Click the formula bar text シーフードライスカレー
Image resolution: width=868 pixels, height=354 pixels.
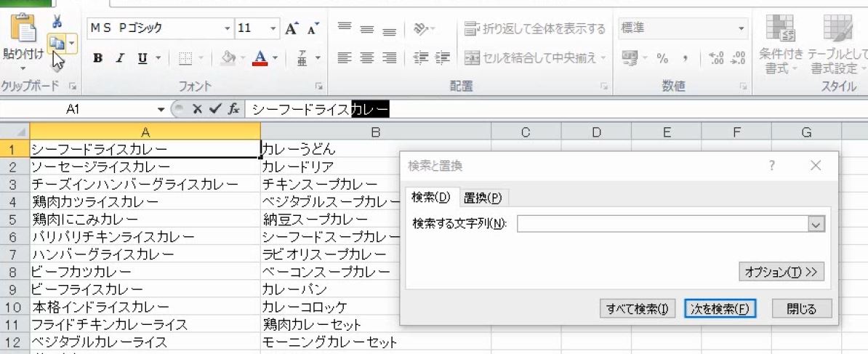coord(321,110)
